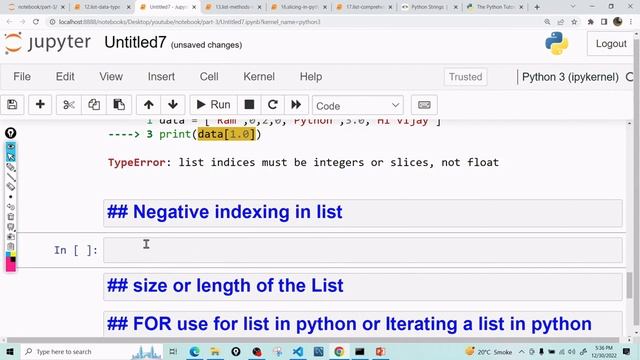Image resolution: width=640 pixels, height=360 pixels.
Task: Select the annotation cursor pointer tool
Action: 11,156
